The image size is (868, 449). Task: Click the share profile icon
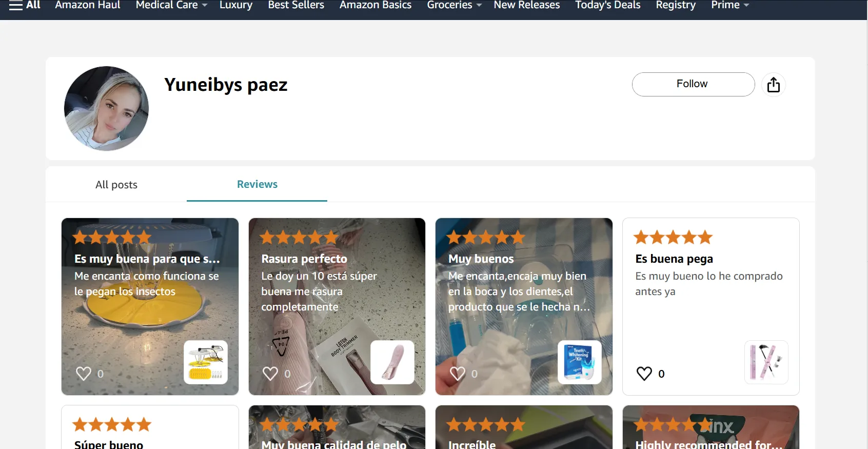[x=773, y=85]
